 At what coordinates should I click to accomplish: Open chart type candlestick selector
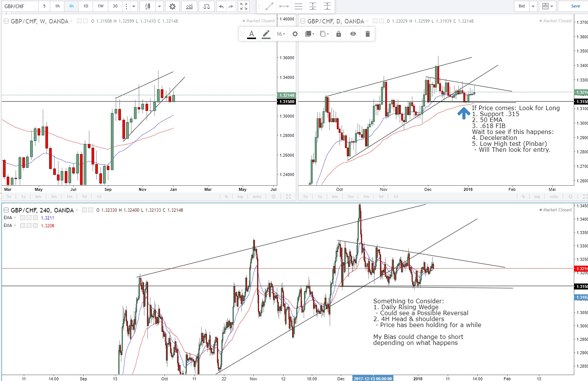[x=148, y=6]
